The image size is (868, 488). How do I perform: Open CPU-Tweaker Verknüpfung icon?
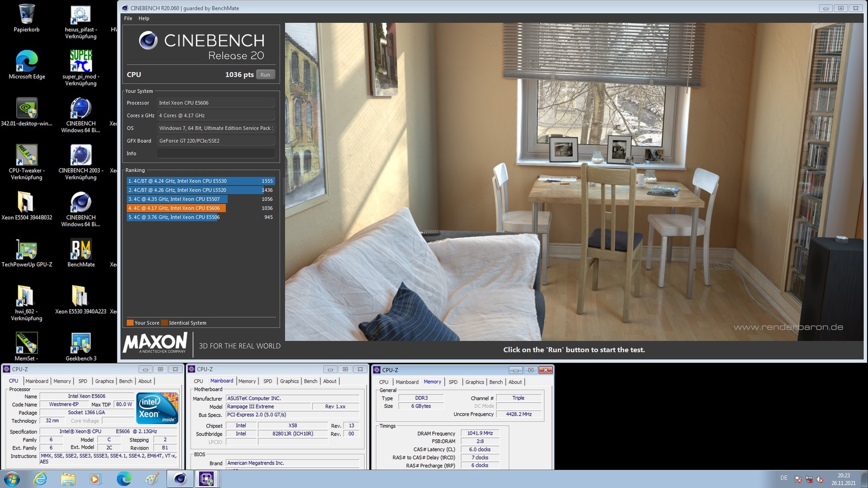(27, 162)
